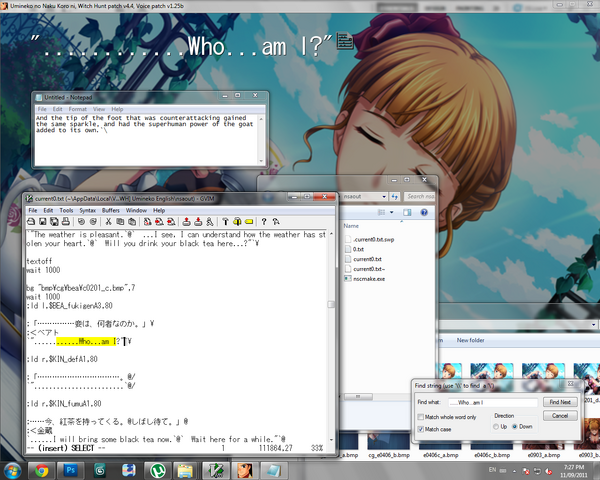Image resolution: width=600 pixels, height=480 pixels.
Task: Select the current0.txt file in Explorer
Action: [x=363, y=259]
